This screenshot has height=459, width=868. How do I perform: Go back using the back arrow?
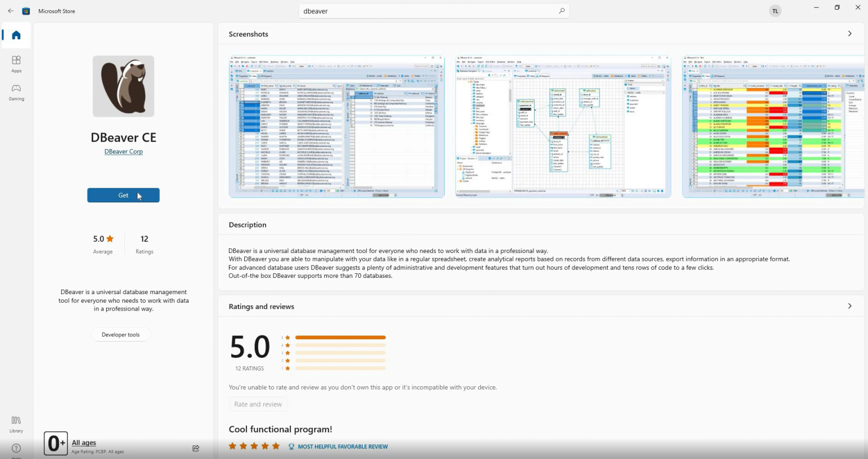(11, 11)
